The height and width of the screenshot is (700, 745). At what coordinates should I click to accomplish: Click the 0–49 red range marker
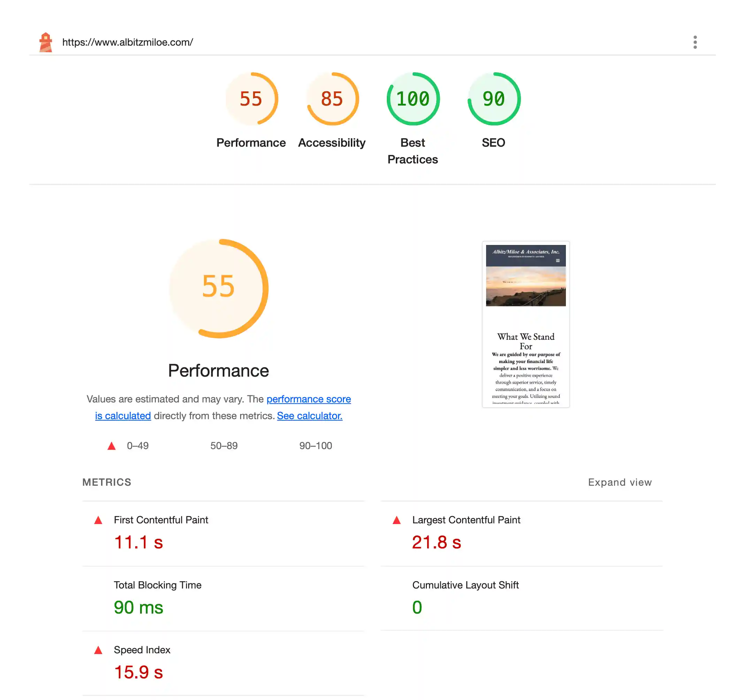pyautogui.click(x=111, y=446)
